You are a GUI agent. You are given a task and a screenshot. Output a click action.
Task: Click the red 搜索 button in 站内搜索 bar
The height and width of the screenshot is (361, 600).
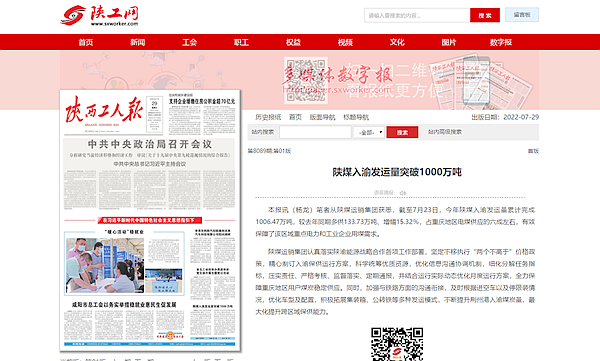point(402,132)
